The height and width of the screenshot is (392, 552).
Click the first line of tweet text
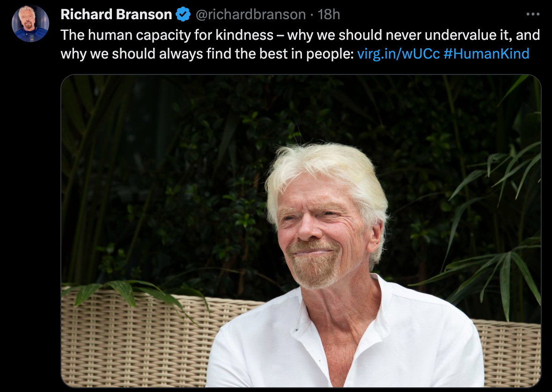300,35
